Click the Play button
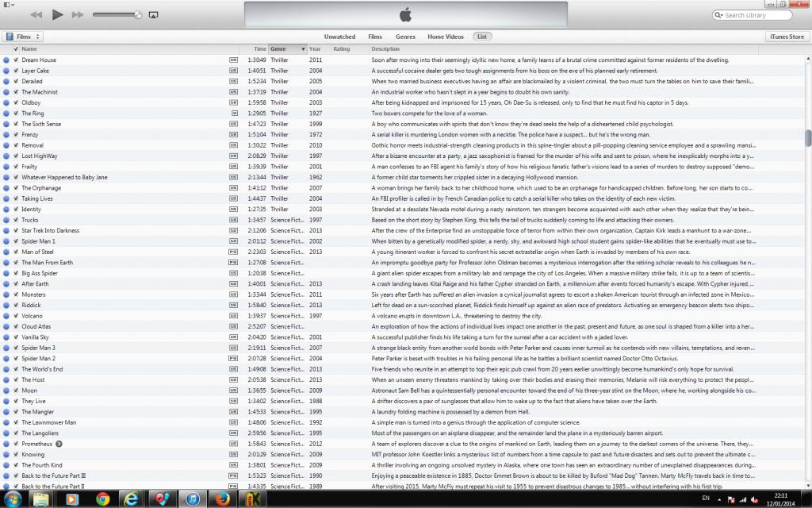This screenshot has width=812, height=508. tap(57, 14)
